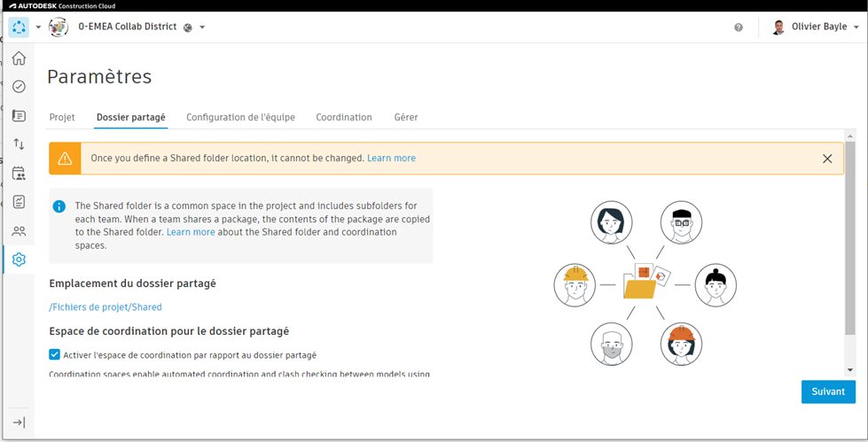
Task: Follow Learn more link in warning banner
Action: tap(391, 159)
